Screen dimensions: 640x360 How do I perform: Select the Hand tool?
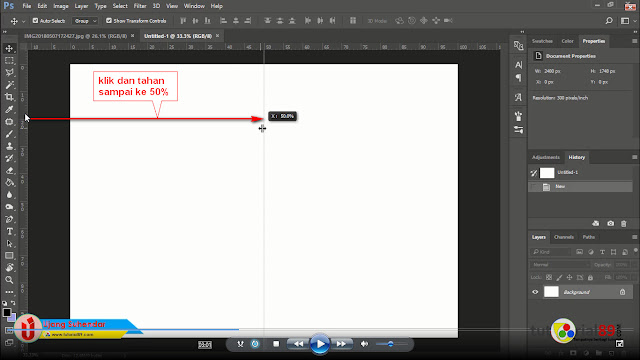(x=9, y=268)
